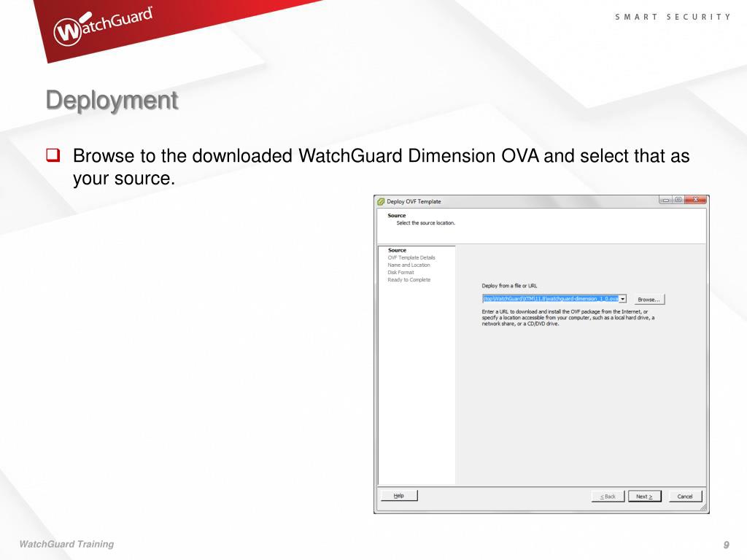Click the dialog resize grip corner
747x560 pixels.
pos(703,507)
